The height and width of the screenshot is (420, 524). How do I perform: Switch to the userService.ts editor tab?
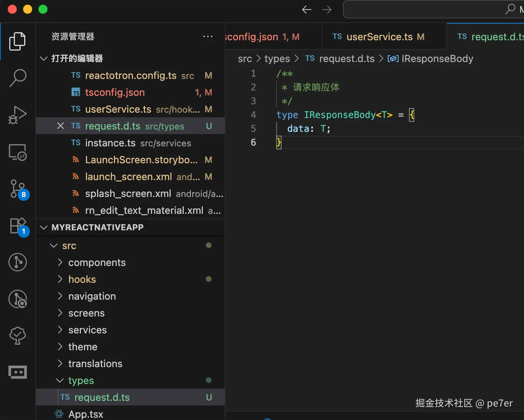click(384, 36)
